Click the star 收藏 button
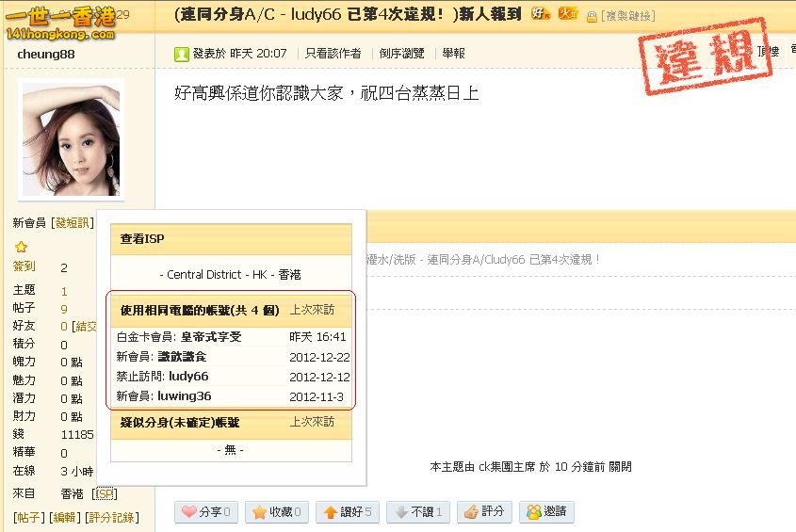Screen dimensions: 796x532 click(x=277, y=511)
